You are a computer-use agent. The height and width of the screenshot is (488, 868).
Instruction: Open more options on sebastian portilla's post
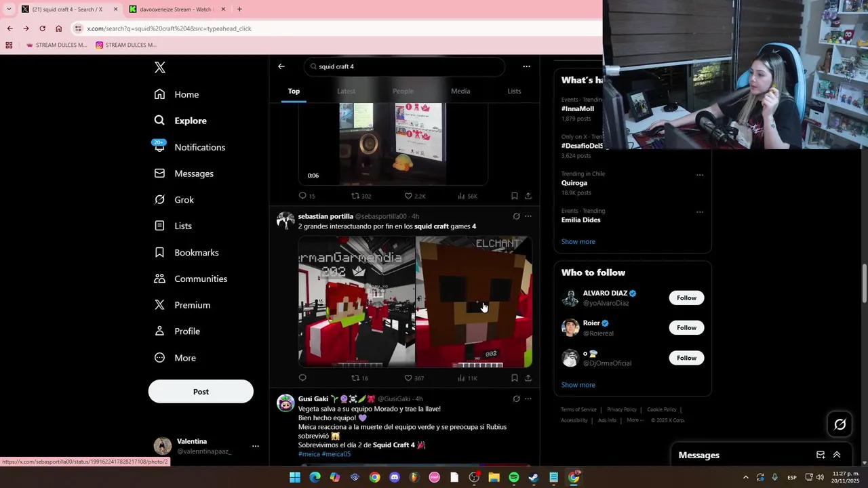coord(528,216)
